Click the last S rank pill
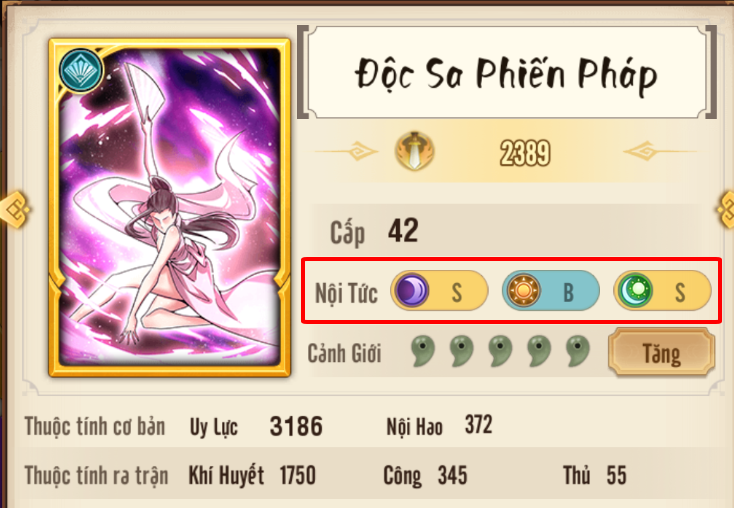The width and height of the screenshot is (734, 508). 662,291
